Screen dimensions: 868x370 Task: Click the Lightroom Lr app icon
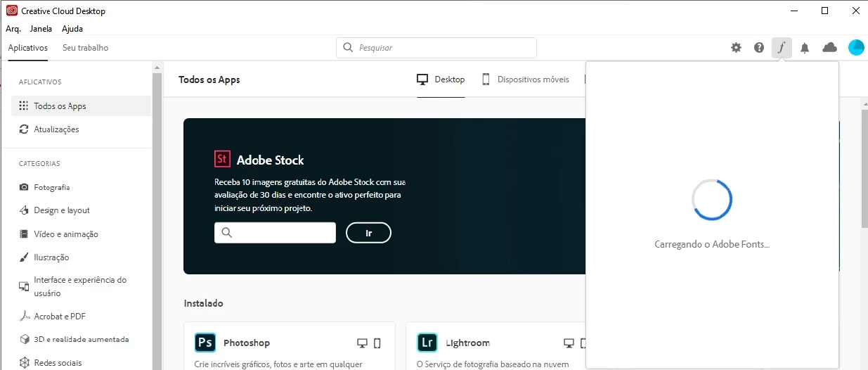coord(427,343)
